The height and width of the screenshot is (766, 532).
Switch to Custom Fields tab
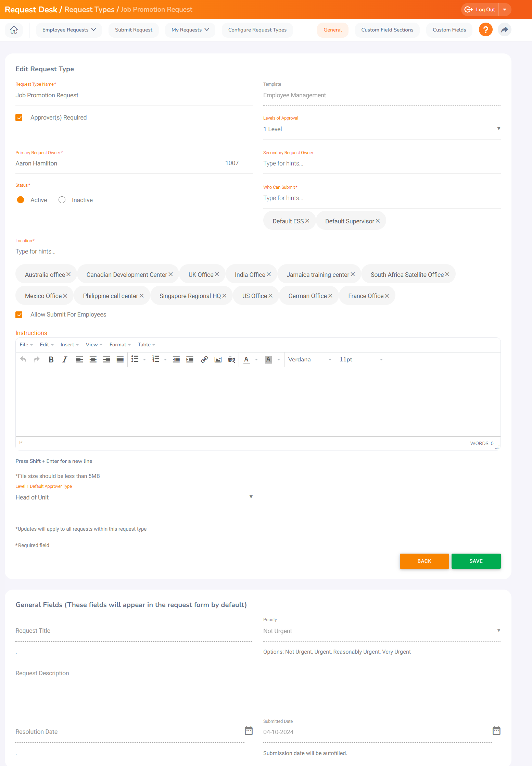[x=449, y=30]
